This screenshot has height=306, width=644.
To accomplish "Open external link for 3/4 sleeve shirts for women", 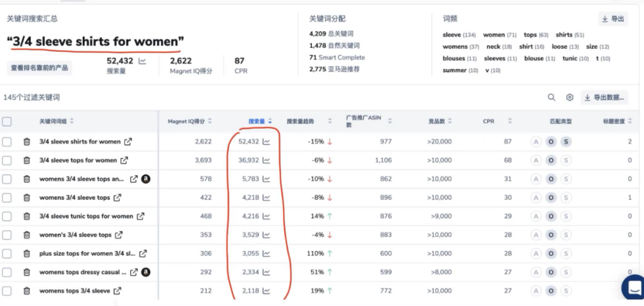I will (x=128, y=142).
